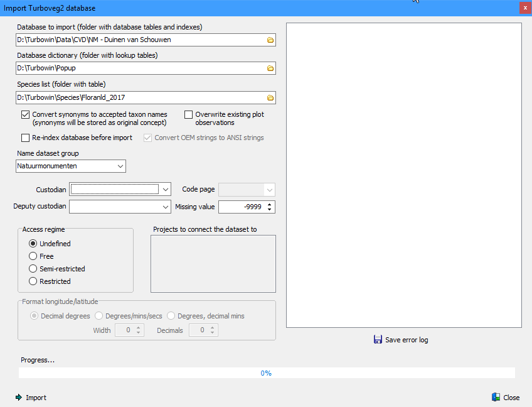Viewport: 532px width, 407px height.
Task: Select Restricted access regime
Action: pyautogui.click(x=33, y=281)
